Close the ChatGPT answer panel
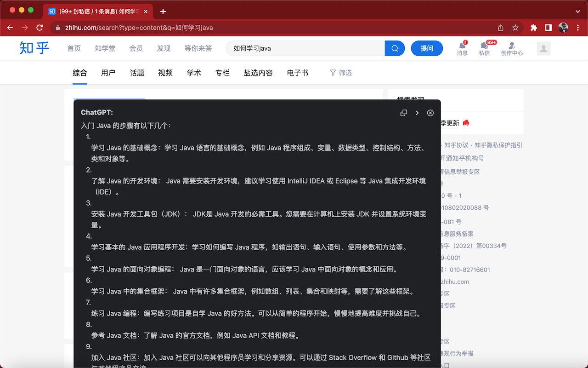588x368 pixels. pos(430,113)
